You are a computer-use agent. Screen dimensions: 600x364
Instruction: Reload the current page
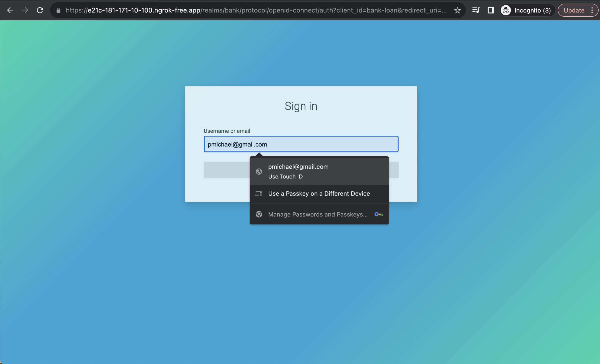coord(40,10)
